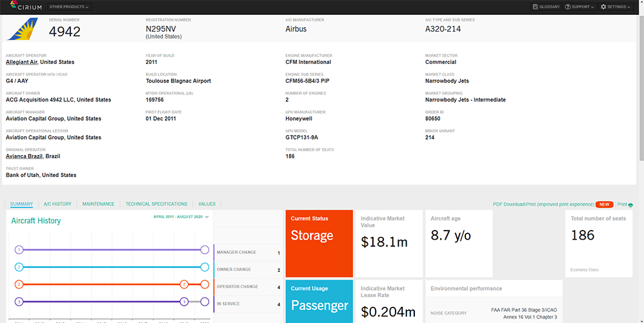Click manager change timeline start marker labeled 1
This screenshot has height=323, width=644.
pyautogui.click(x=19, y=250)
